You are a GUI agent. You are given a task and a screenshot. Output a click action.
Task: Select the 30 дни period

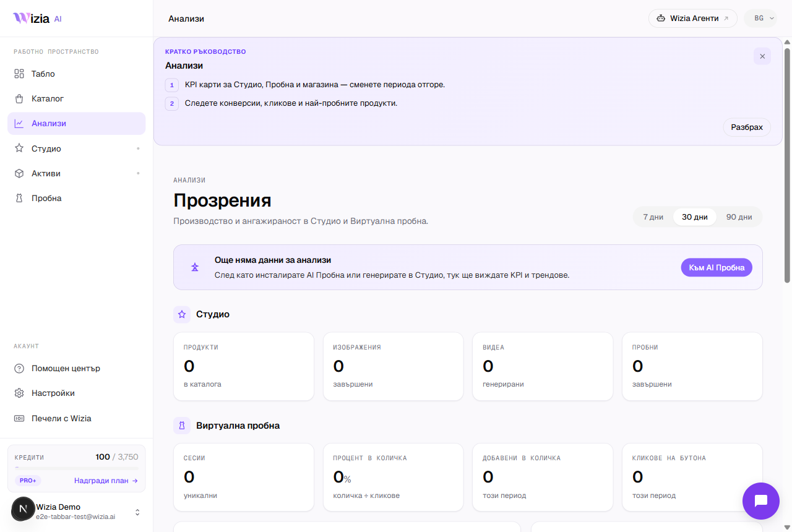pyautogui.click(x=695, y=217)
